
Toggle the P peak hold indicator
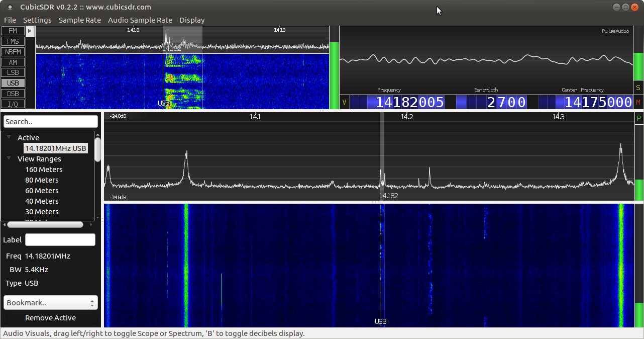[638, 118]
